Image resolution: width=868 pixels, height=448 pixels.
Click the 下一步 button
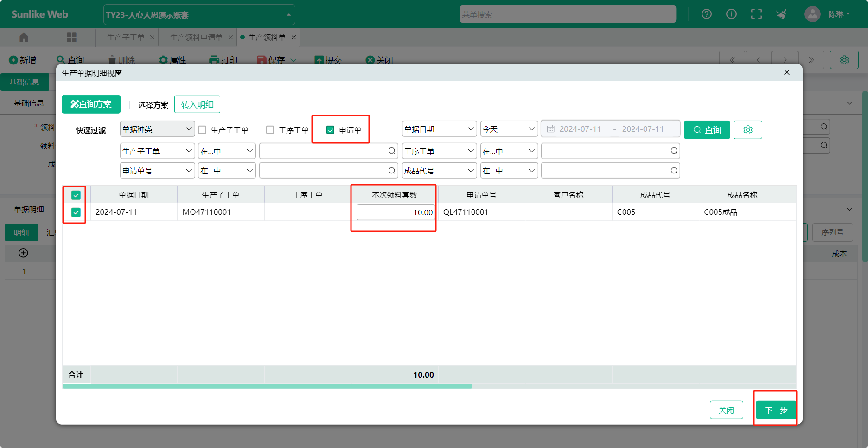pos(776,410)
